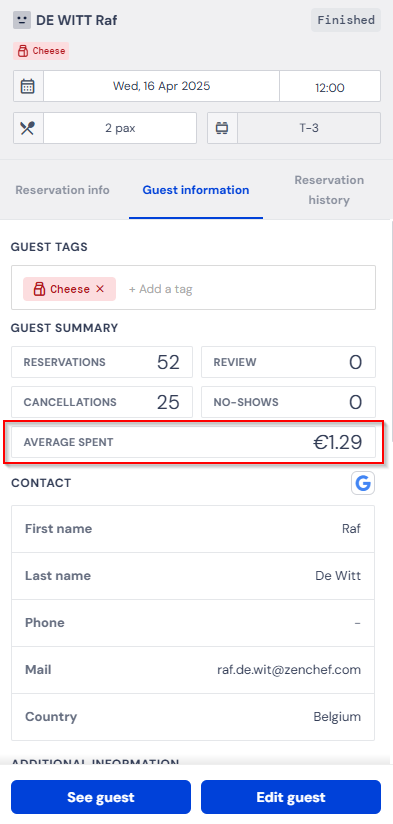Click the fork and spoon pax icon
Viewport: 393px width, 824px height.
tap(28, 128)
